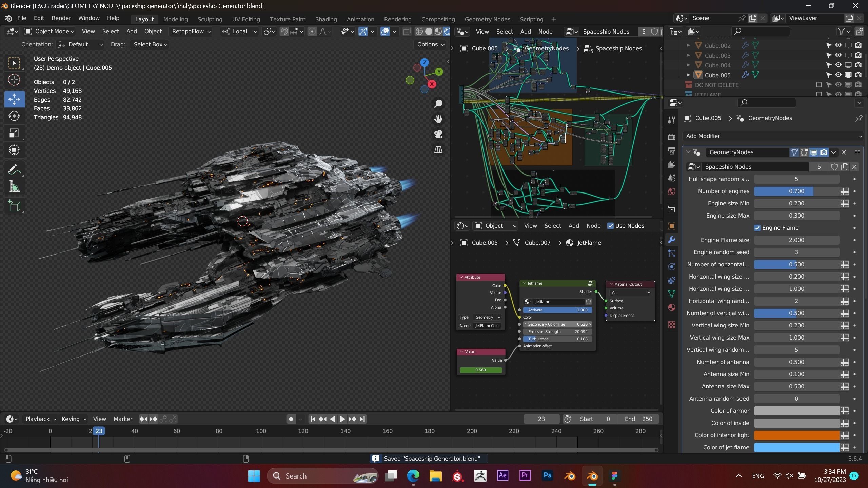Open the Playback dropdown in timeline

click(40, 419)
